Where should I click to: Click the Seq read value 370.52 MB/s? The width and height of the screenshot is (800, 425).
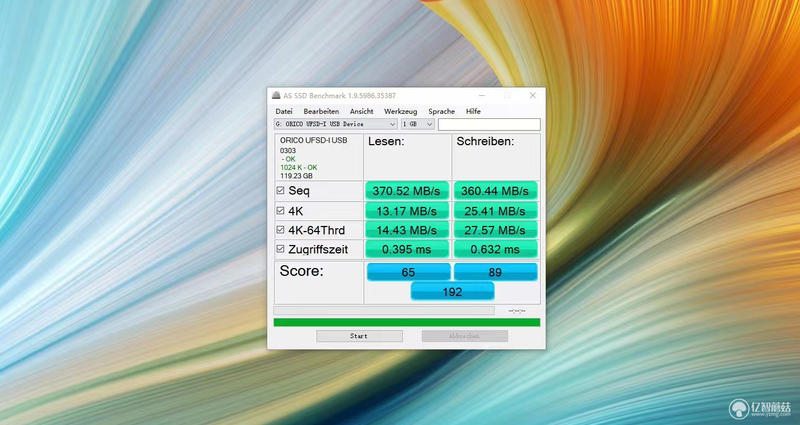407,191
